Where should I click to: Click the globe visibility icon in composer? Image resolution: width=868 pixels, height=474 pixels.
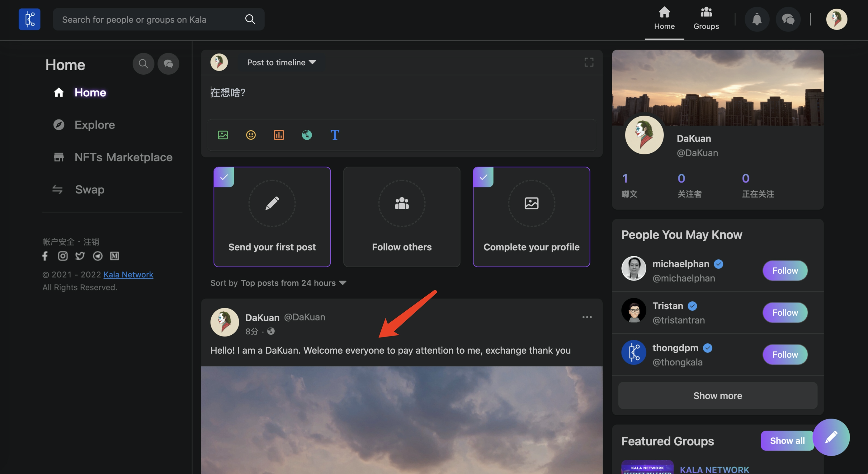click(307, 135)
